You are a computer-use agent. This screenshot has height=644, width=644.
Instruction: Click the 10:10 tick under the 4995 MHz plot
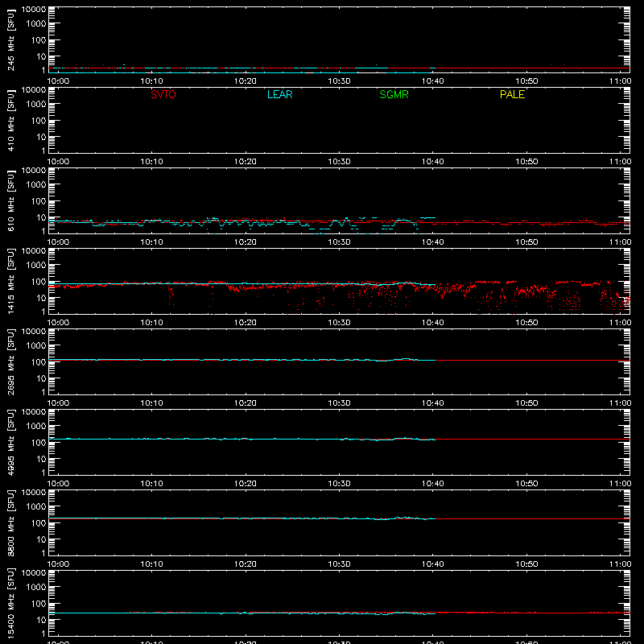152,484
